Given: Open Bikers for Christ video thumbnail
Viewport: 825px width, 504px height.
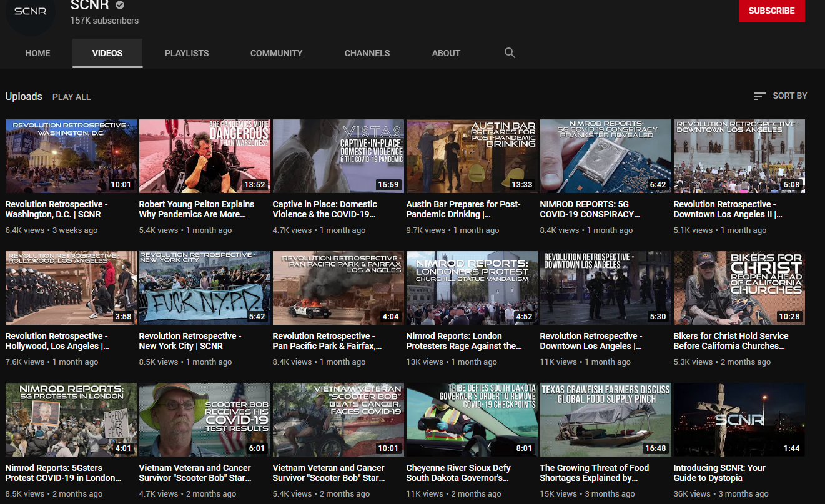Looking at the screenshot, I should click(x=739, y=288).
